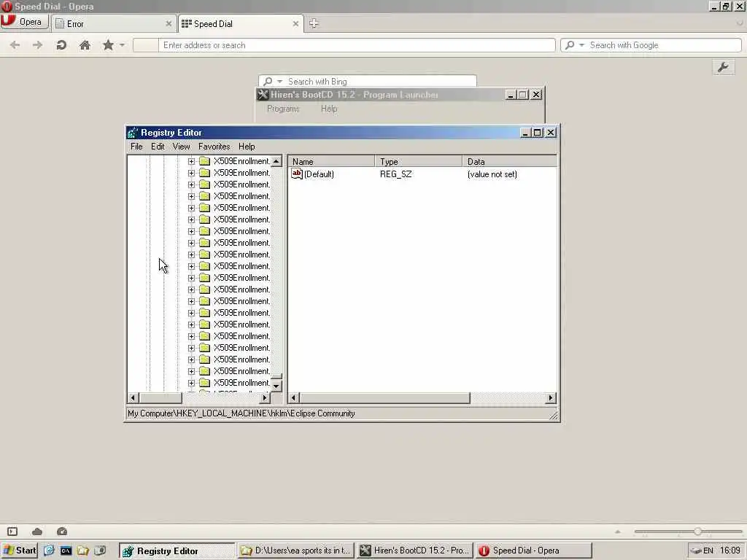Switch to Registry Editor taskbar button

pos(177,551)
